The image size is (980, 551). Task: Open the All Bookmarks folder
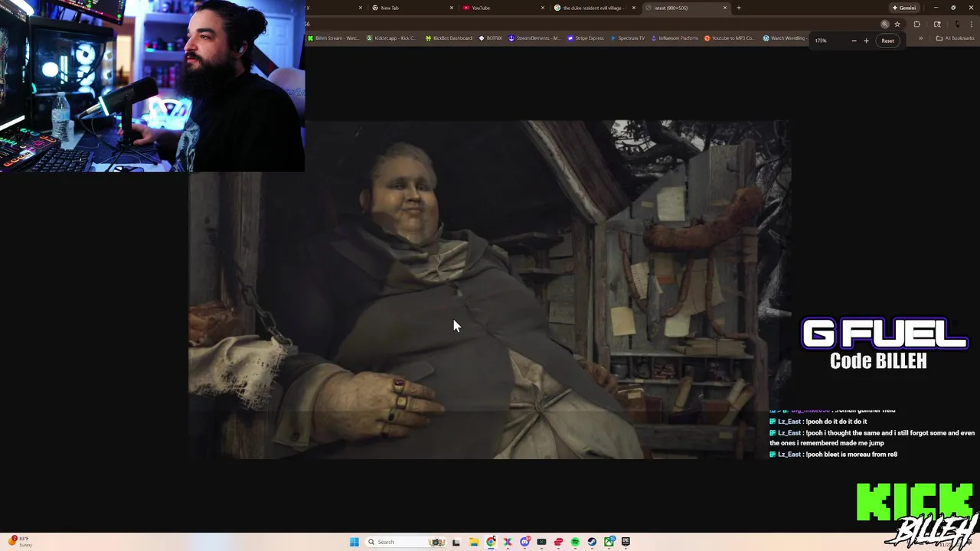coord(955,38)
